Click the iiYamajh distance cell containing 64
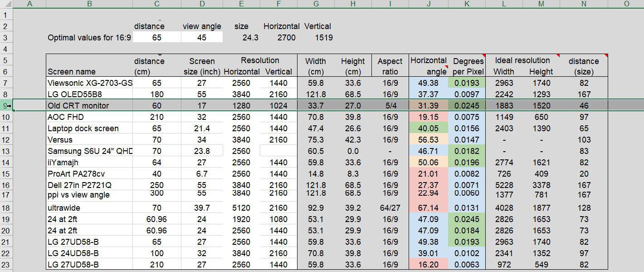Viewport: 644px width, 272px height. 157,163
